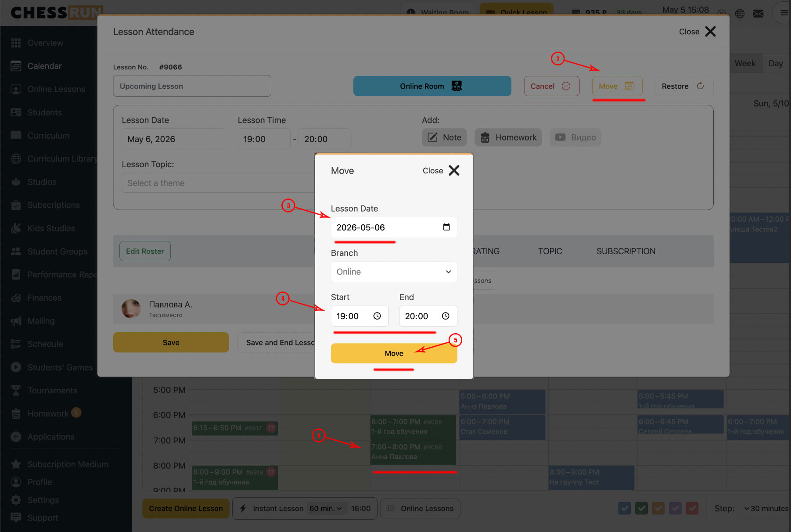This screenshot has height=532, width=791.
Task: Click the language globe icon in header
Action: 740,14
